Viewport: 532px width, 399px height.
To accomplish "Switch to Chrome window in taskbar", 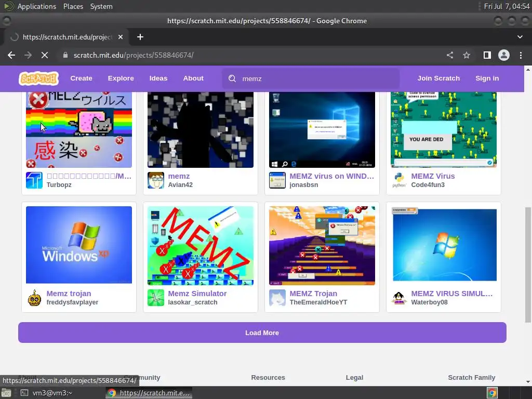I will [149, 393].
